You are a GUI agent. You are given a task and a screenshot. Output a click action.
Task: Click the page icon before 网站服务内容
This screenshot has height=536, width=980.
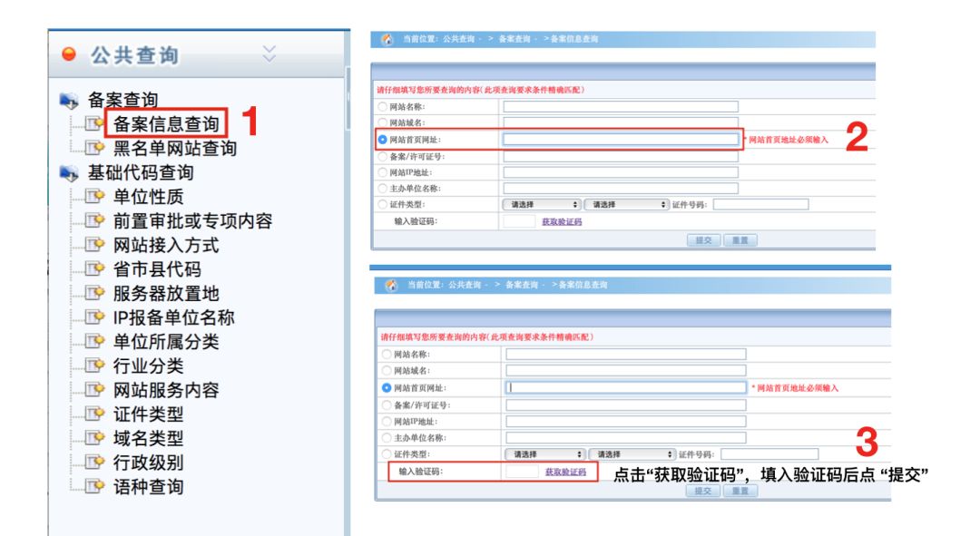click(x=94, y=390)
